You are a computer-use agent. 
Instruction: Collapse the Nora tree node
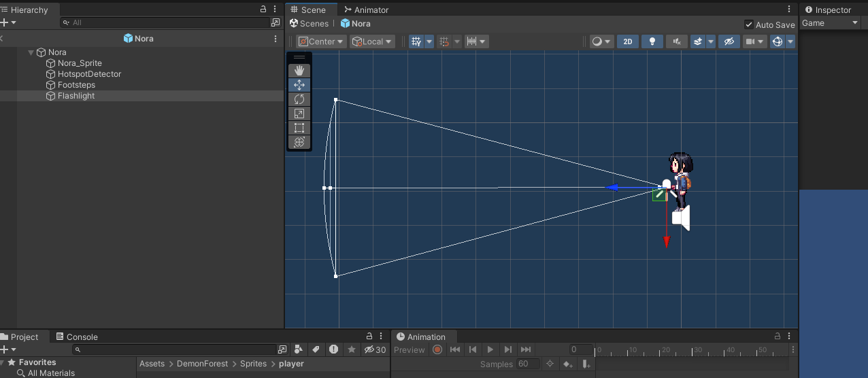(31, 52)
